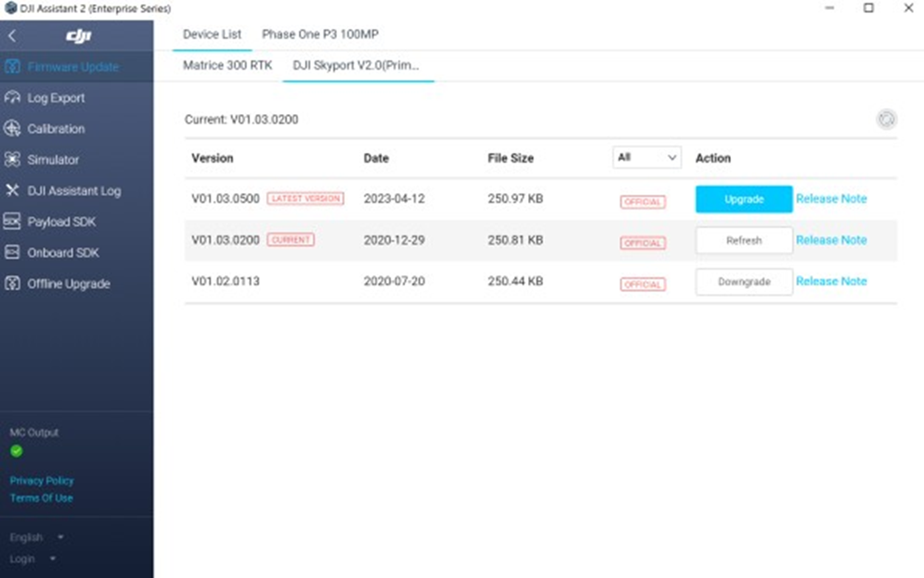The image size is (924, 578).
Task: Click the OFFICIAL tag in the V01.03.0500 row
Action: point(643,202)
